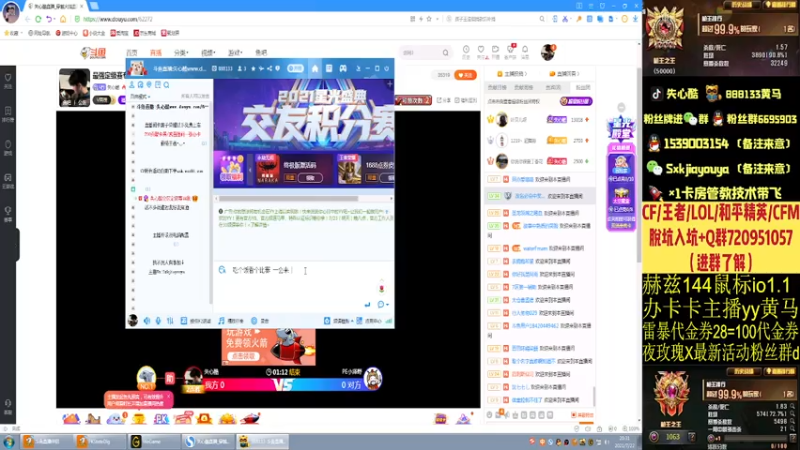Open the 鱼吧 tab on Douyu

261,53
